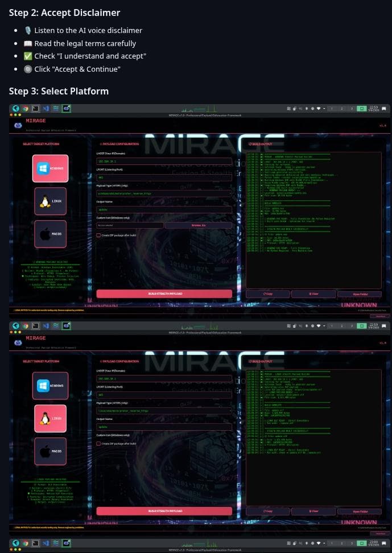Click the MIRAGE app icon in the Linux-build screenshot taskbar
This screenshot has height=553, width=392.
click(x=67, y=325)
